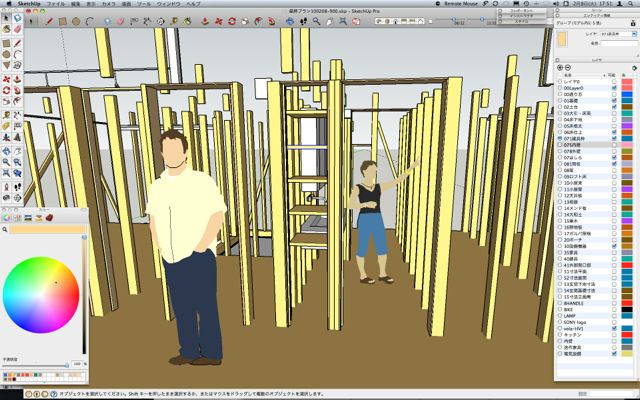This screenshot has height=400, width=640.
Task: Open the 編集 menu
Action: (x=76, y=4)
